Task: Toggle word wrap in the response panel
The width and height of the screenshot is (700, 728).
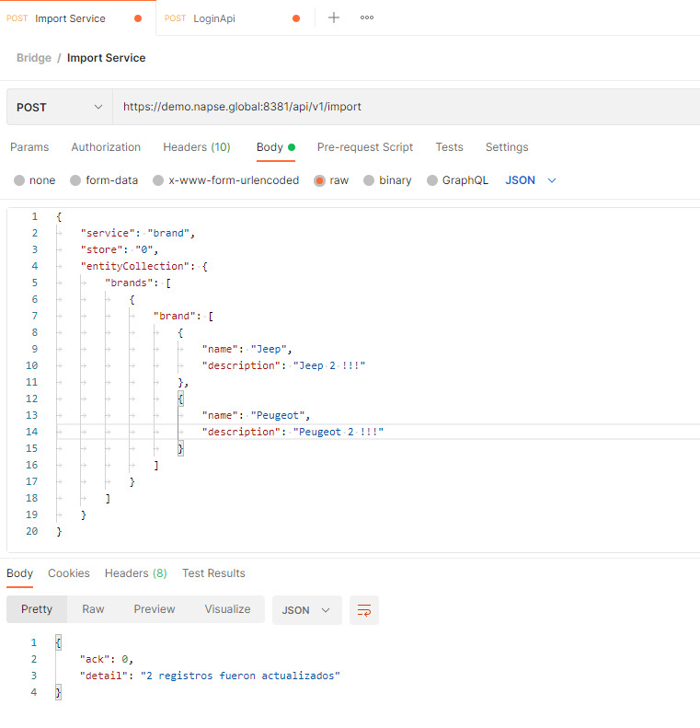Action: pyautogui.click(x=364, y=610)
